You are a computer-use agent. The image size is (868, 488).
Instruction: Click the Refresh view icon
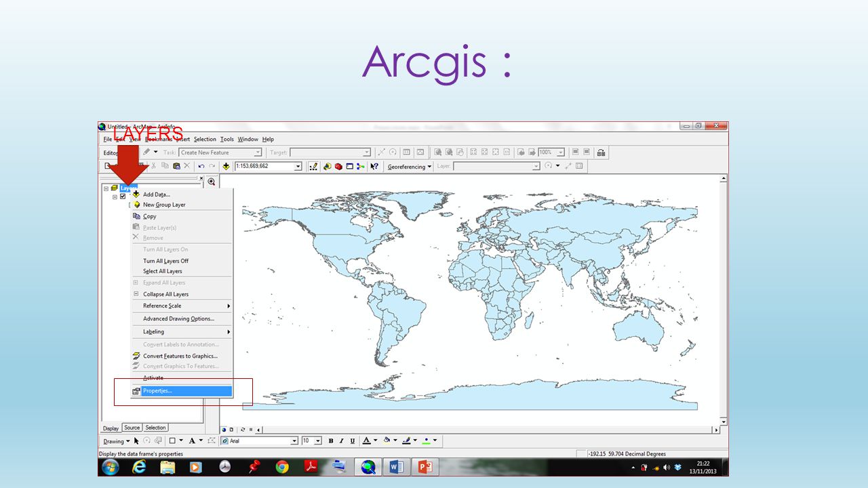pos(243,430)
